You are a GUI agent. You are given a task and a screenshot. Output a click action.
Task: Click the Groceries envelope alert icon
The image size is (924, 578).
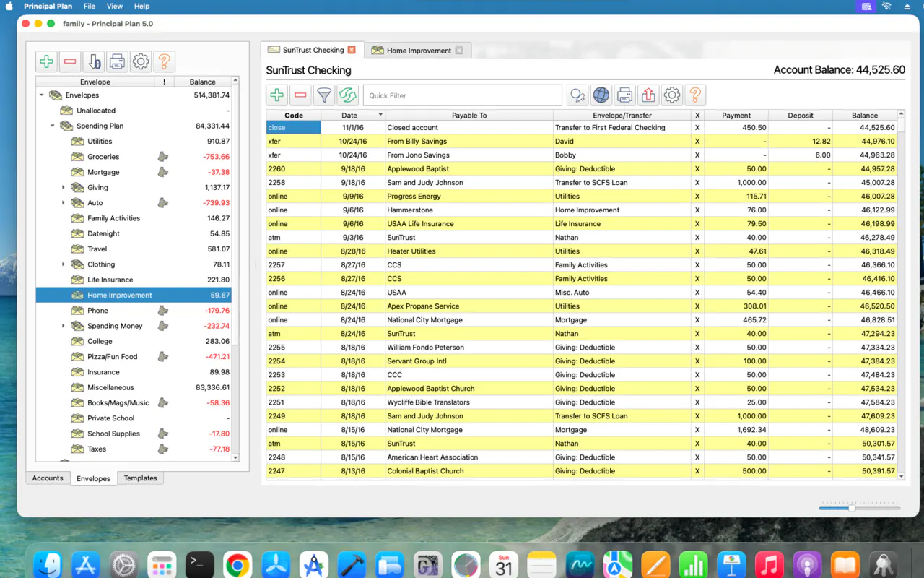(x=163, y=157)
